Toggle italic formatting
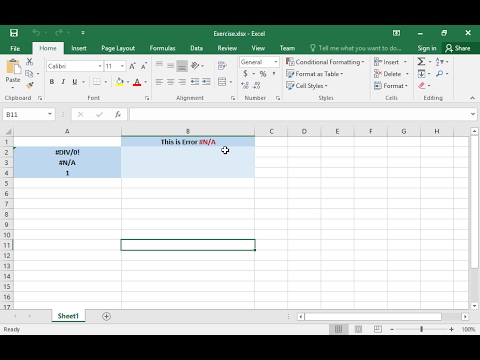The image size is (480, 360). (x=63, y=82)
